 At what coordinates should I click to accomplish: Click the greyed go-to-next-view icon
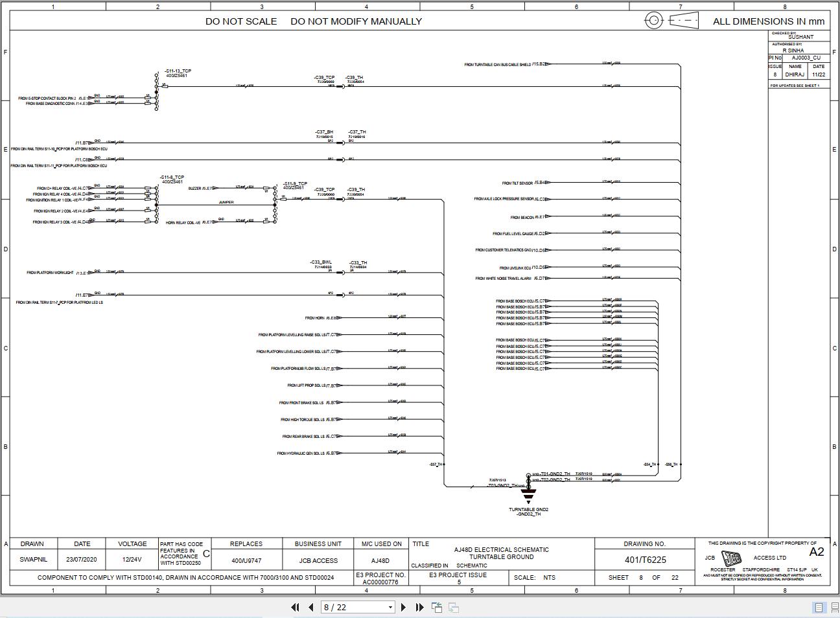pyautogui.click(x=454, y=607)
